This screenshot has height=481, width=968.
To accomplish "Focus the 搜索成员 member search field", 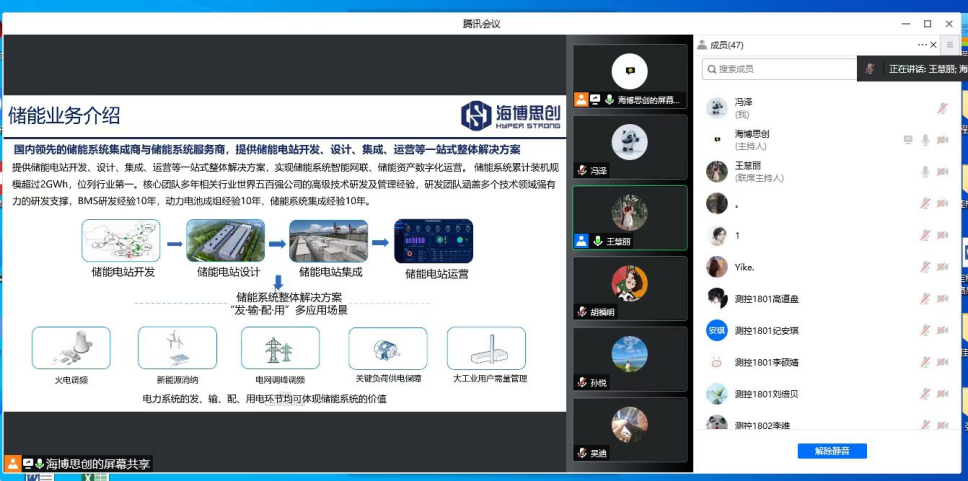I will 780,68.
